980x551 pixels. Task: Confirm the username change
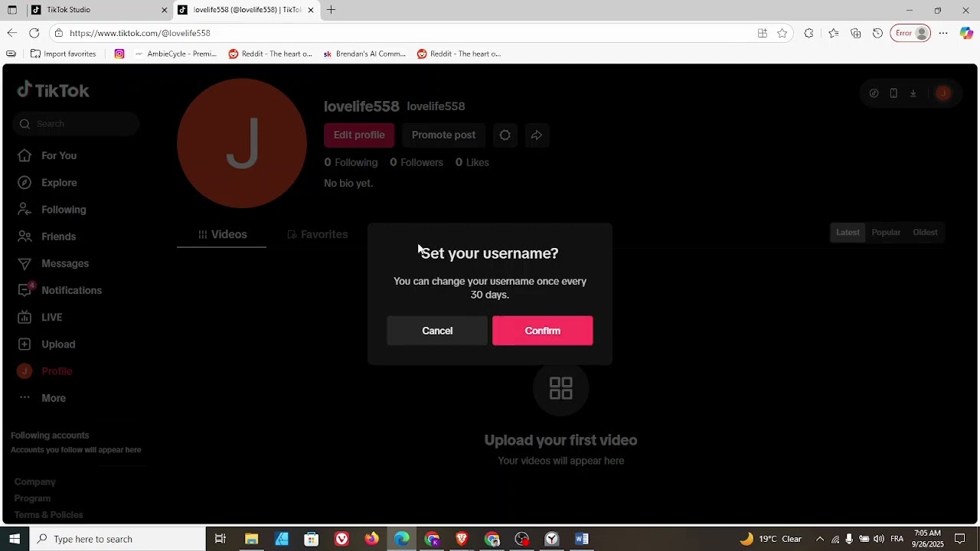pos(542,331)
